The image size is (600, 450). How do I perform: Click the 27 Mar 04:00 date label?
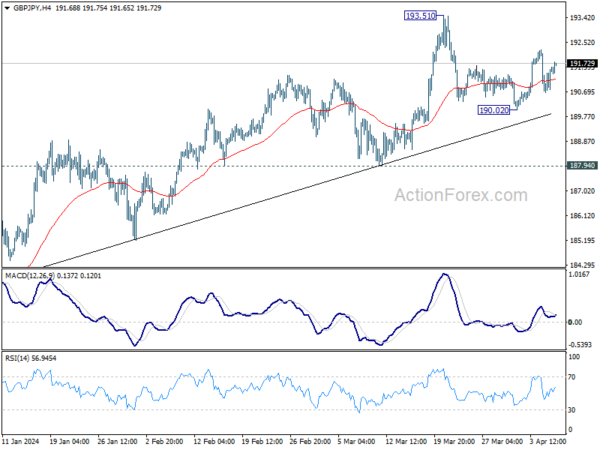coord(502,442)
